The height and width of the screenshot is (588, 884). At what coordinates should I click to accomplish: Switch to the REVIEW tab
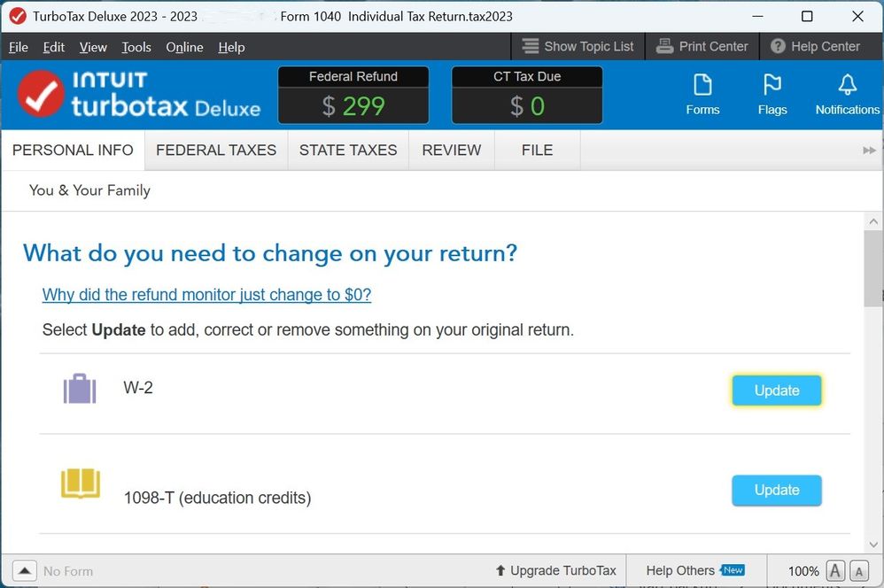(x=452, y=151)
